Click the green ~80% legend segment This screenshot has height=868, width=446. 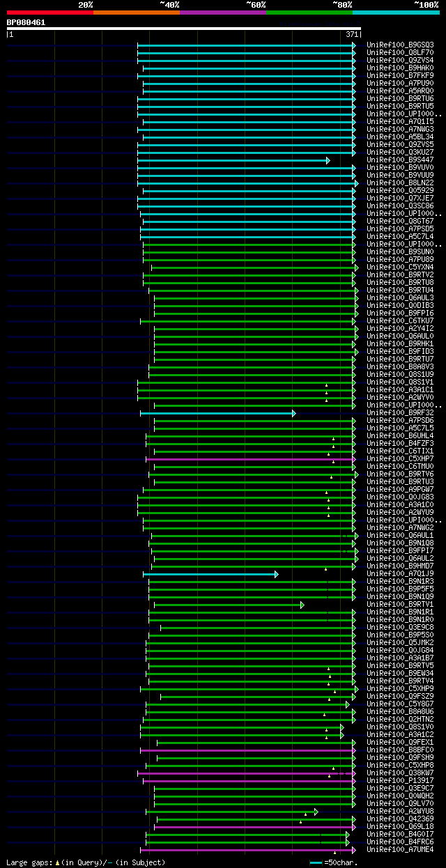[x=309, y=12]
